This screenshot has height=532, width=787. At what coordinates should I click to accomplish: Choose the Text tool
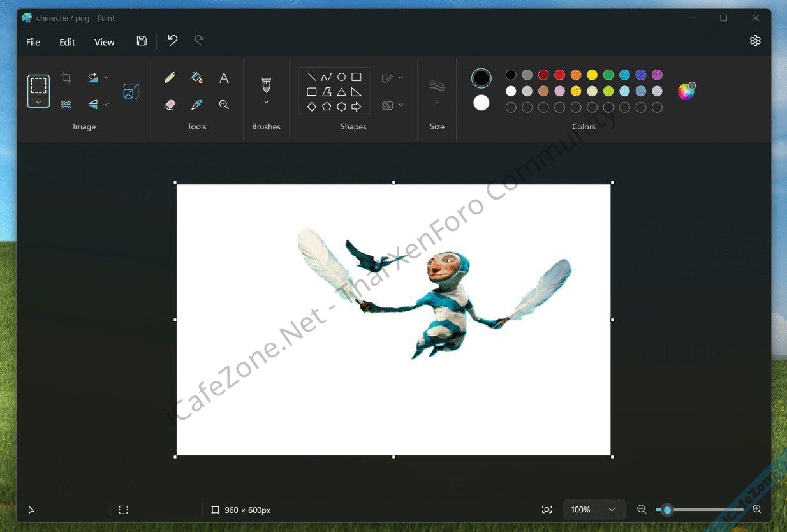tap(224, 78)
